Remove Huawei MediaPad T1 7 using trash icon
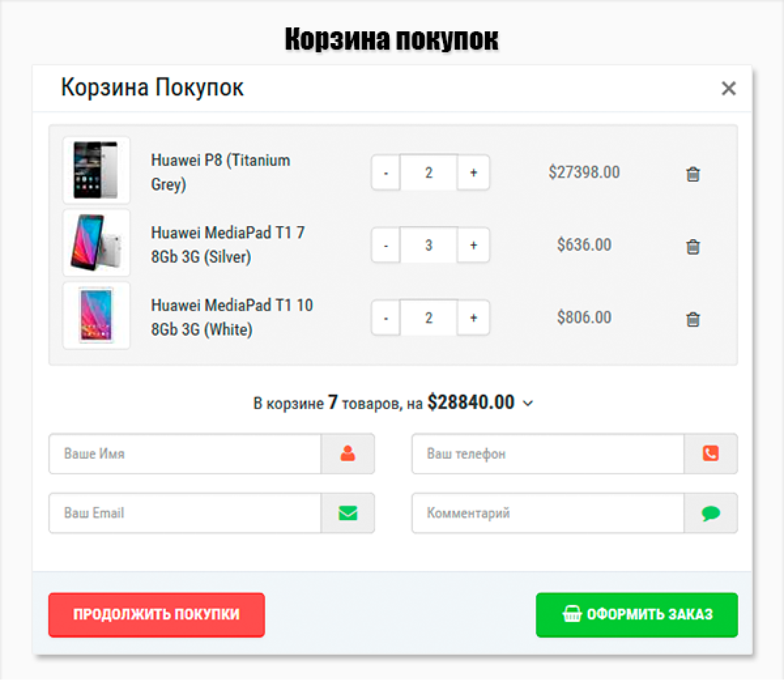Image resolution: width=784 pixels, height=680 pixels. coord(693,246)
